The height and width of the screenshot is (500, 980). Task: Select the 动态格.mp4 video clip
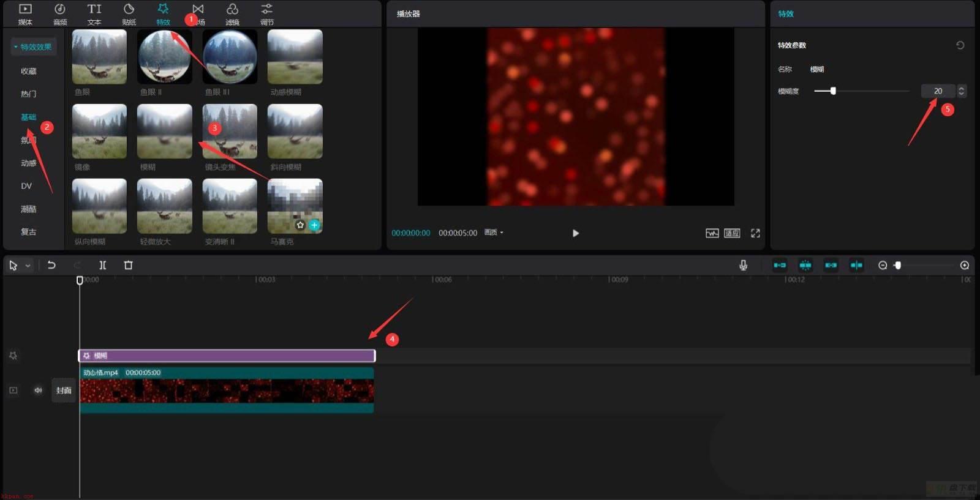click(227, 390)
